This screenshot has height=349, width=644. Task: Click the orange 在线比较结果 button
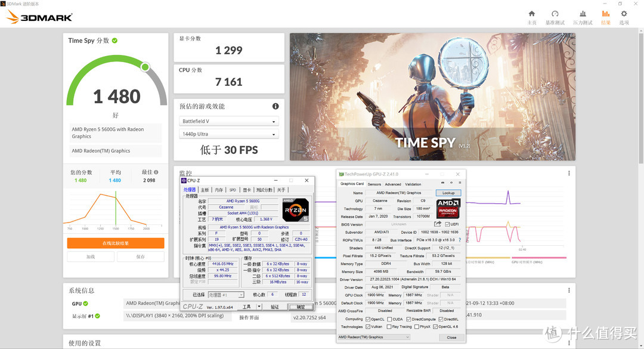pyautogui.click(x=115, y=243)
